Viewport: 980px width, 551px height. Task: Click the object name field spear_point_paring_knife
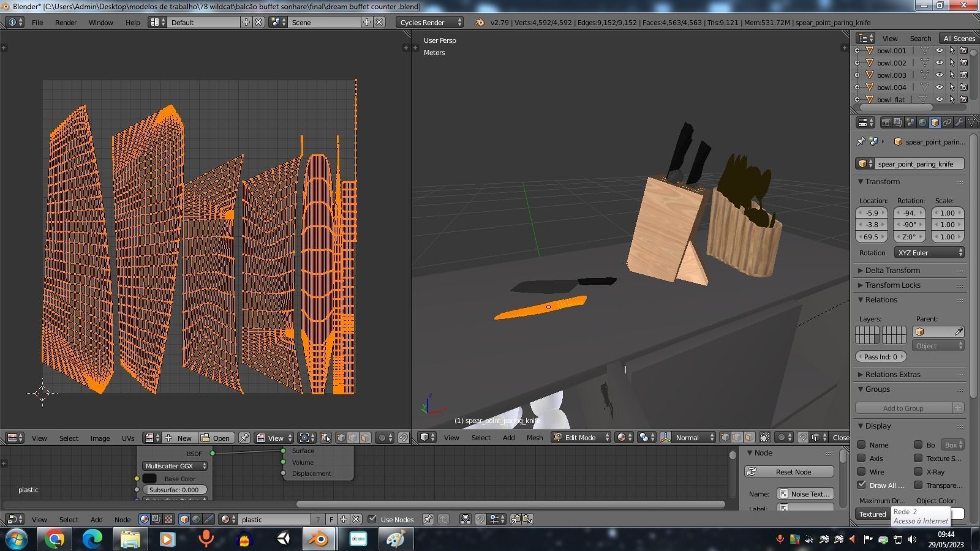tap(915, 164)
